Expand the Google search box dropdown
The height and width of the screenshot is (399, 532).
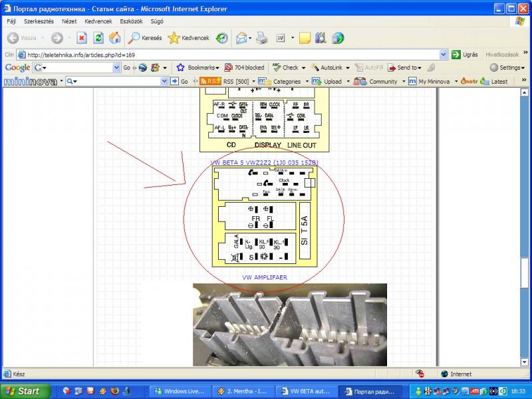tap(116, 68)
